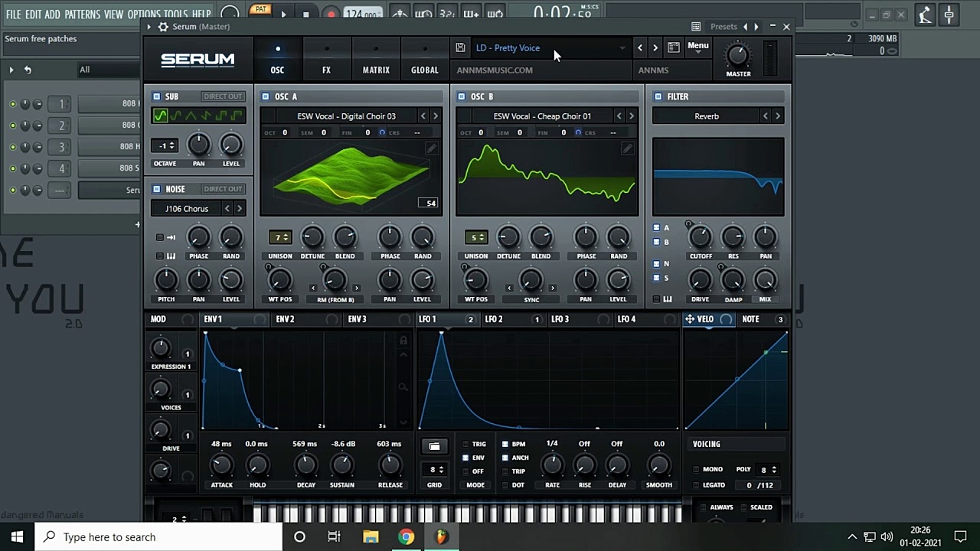Screen dimensions: 980x551
Task: Enable MONO voicing checkbox
Action: pos(696,469)
